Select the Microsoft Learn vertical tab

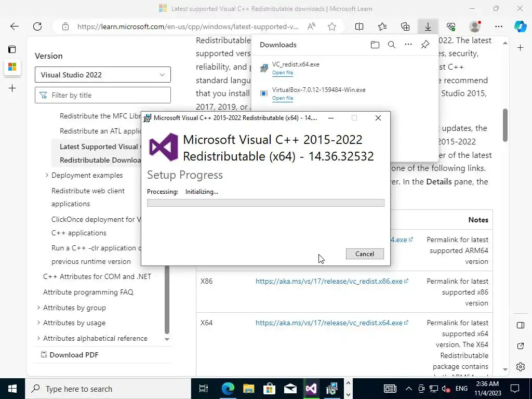pyautogui.click(x=12, y=67)
